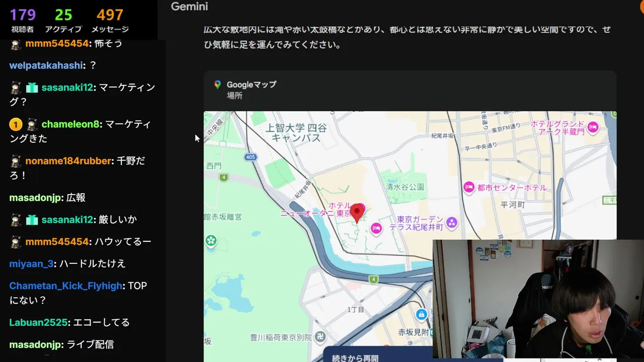
Task: Click the avatar badge beside mmm545454's 怖そう message
Action: point(16,44)
